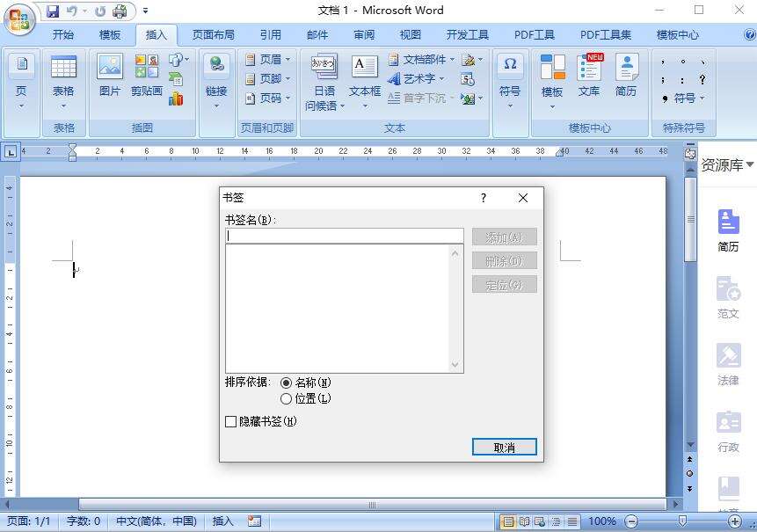Image resolution: width=757 pixels, height=532 pixels.
Task: Open 简历 resume icon in ribbon
Action: 626,76
